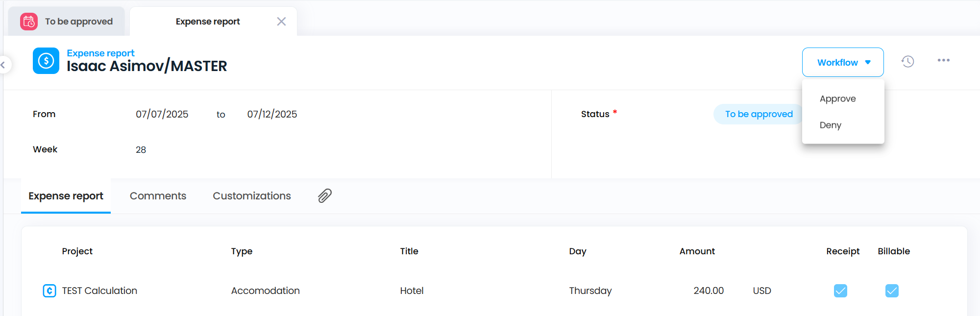
Task: Click the TEST Calculation project icon
Action: [x=49, y=291]
